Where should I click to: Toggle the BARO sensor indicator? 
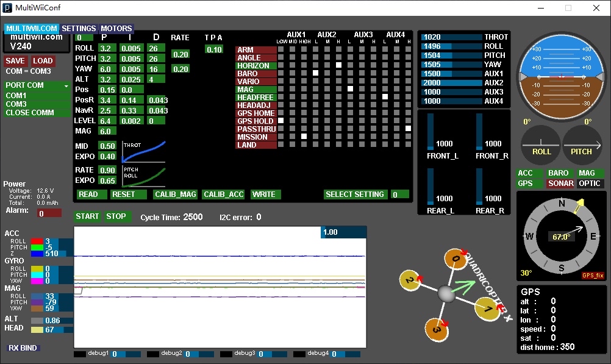[560, 173]
